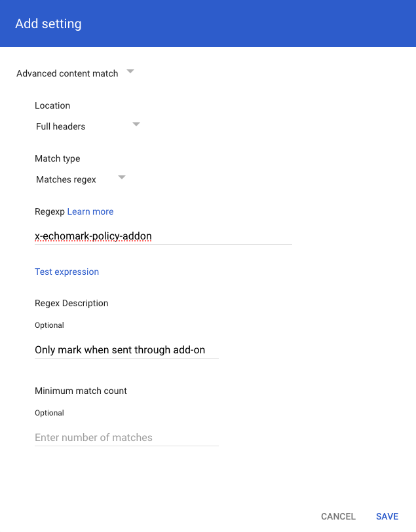Screen dimensions: 416x532
Task: Click the Matches regex selection text
Action: point(66,179)
